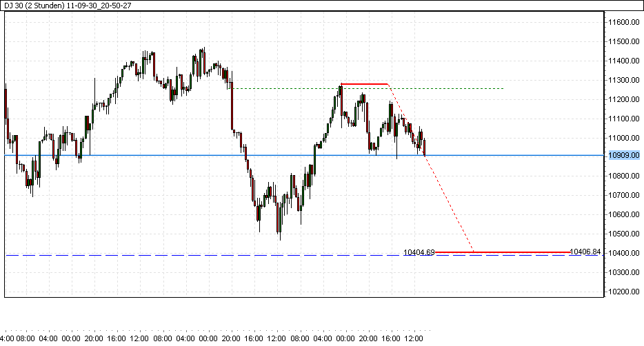The width and height of the screenshot is (644, 346).
Task: Select the solid red target line near 10400
Action: (503, 252)
